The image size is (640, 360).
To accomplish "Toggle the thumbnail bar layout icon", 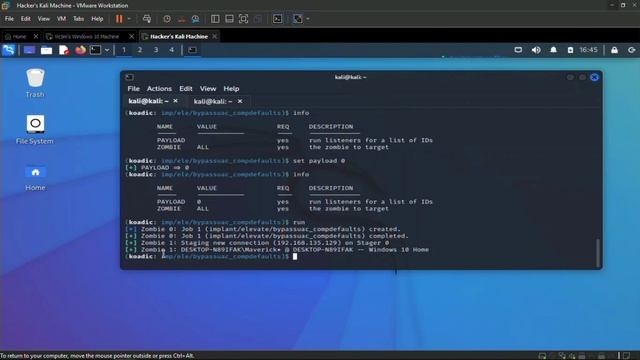I will point(229,19).
